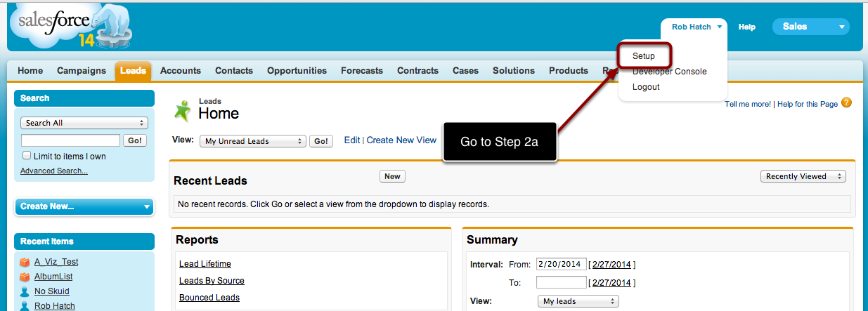This screenshot has height=311, width=868.
Task: Click the Edit view link
Action: pos(352,140)
